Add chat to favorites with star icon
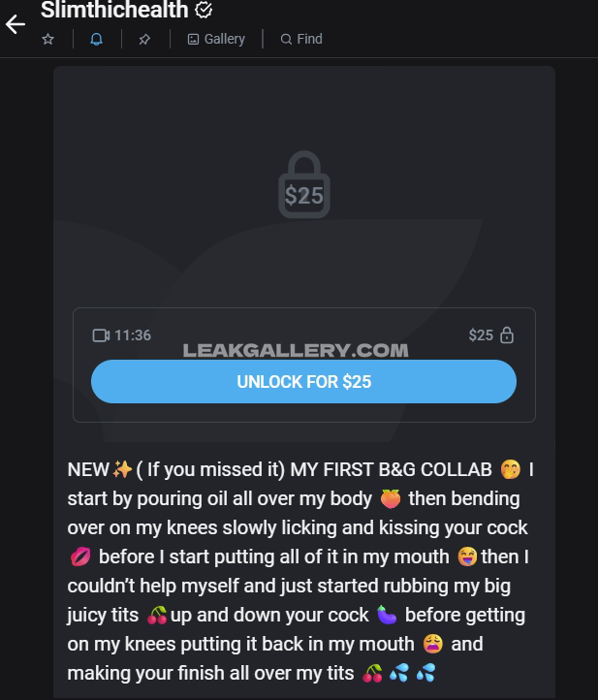This screenshot has width=598, height=700. 47,40
